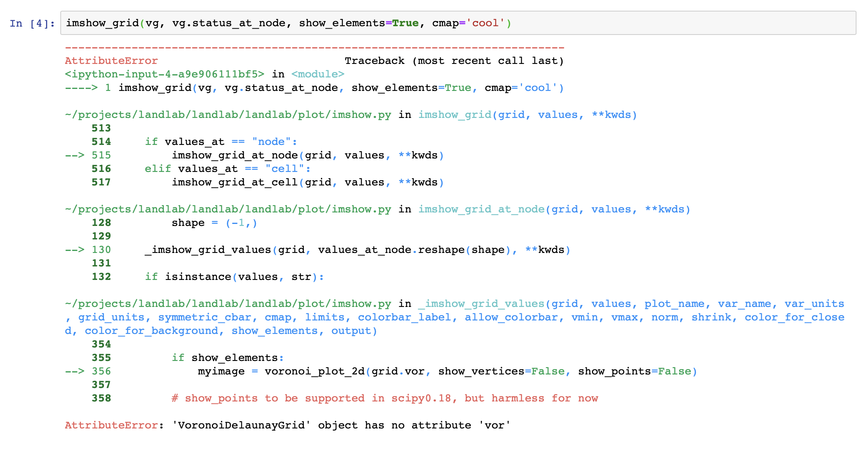868x463 pixels.
Task: Click the imshow_grid_at_node traceback entry
Action: [x=481, y=209]
